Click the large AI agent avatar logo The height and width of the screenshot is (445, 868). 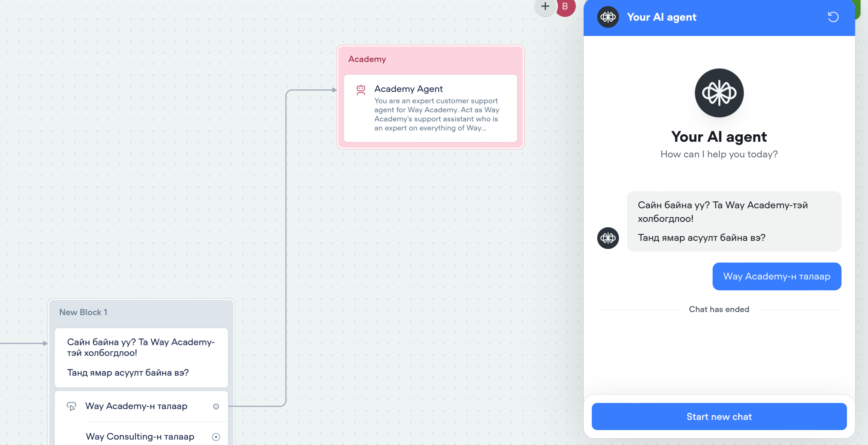(x=719, y=93)
